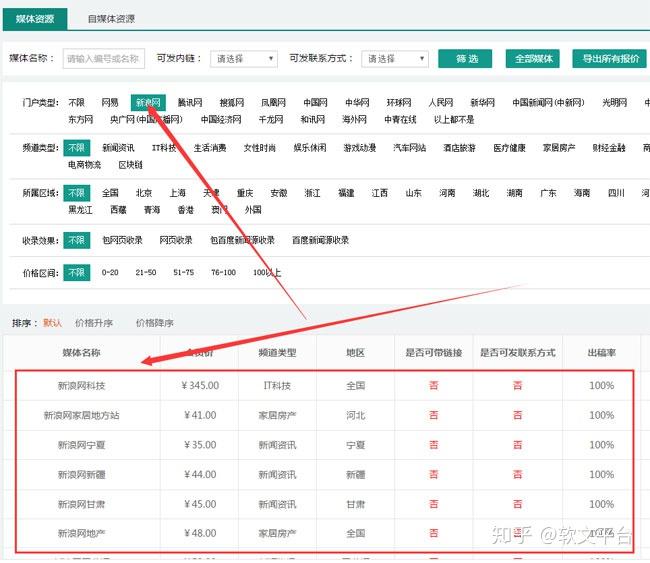Screen dimensions: 650x563
Task: Select the 千龙网 portal filter
Action: [271, 119]
